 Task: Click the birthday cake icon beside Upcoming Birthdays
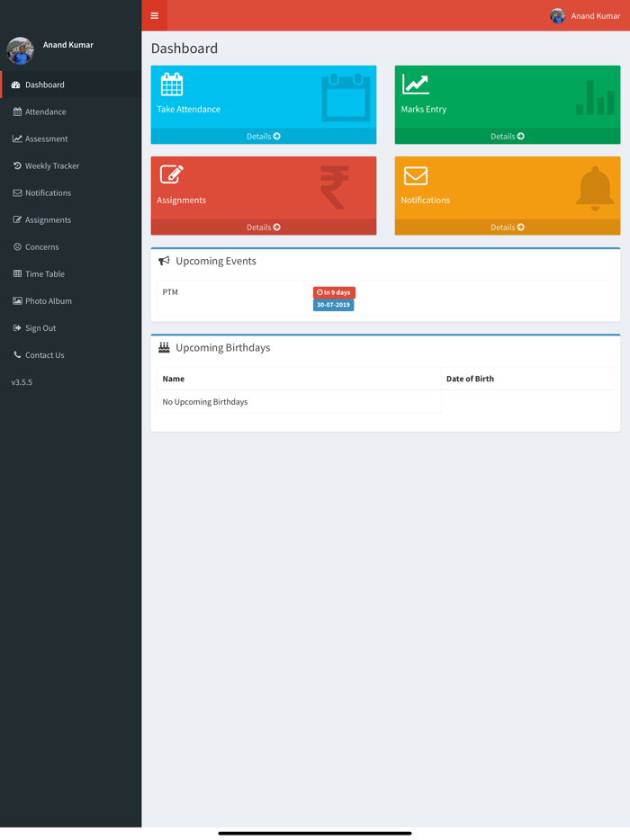point(164,347)
